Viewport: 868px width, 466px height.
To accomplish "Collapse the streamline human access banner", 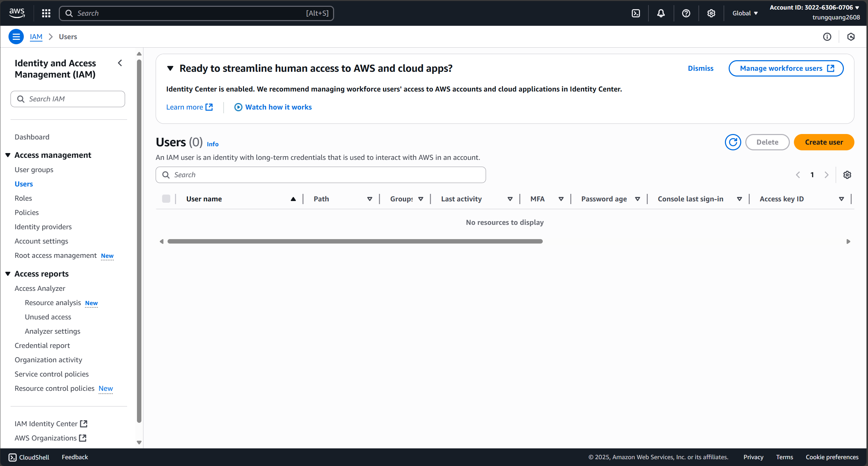I will tap(170, 68).
